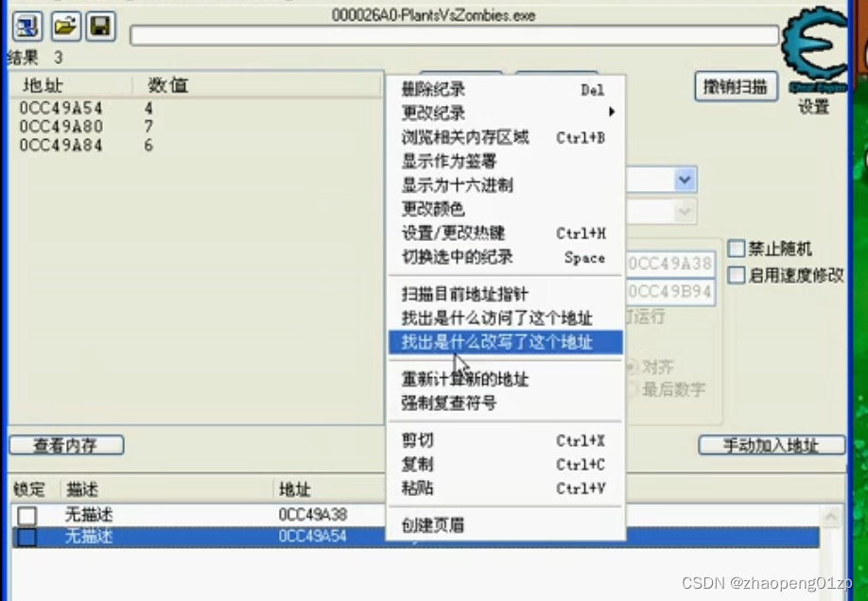Open the scan type dropdown arrow

point(683,179)
